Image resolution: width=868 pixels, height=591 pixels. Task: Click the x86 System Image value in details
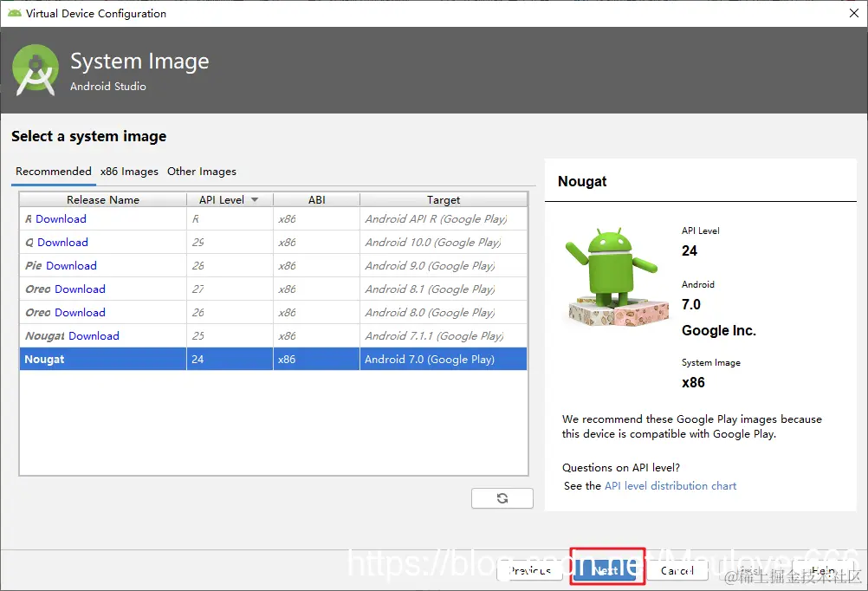click(x=693, y=382)
